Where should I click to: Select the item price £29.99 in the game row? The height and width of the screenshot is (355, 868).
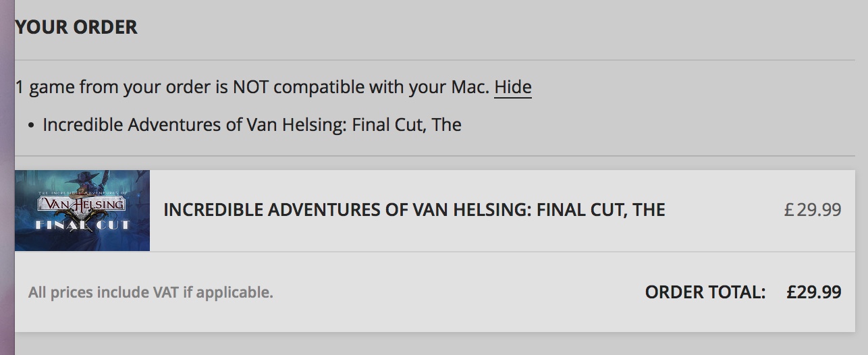[813, 210]
